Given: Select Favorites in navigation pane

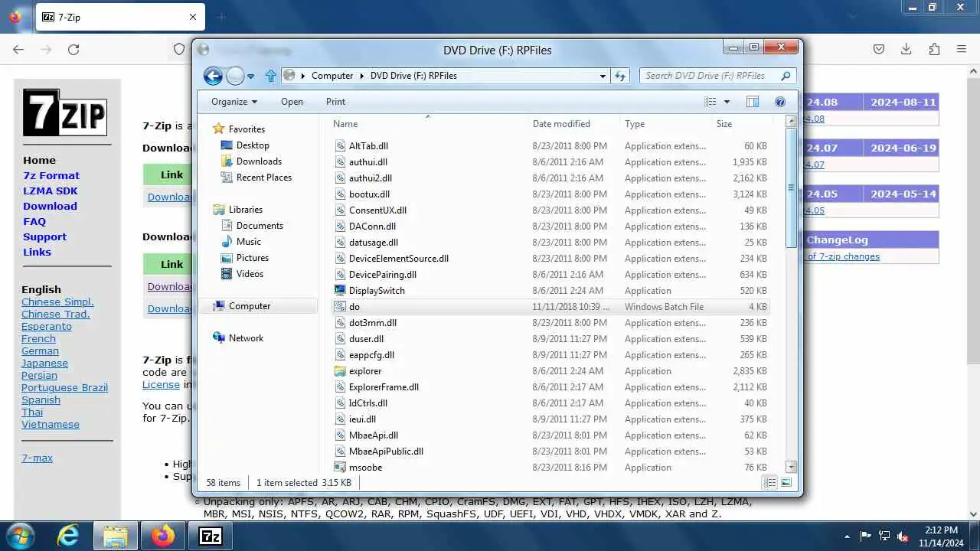Looking at the screenshot, I should tap(247, 129).
